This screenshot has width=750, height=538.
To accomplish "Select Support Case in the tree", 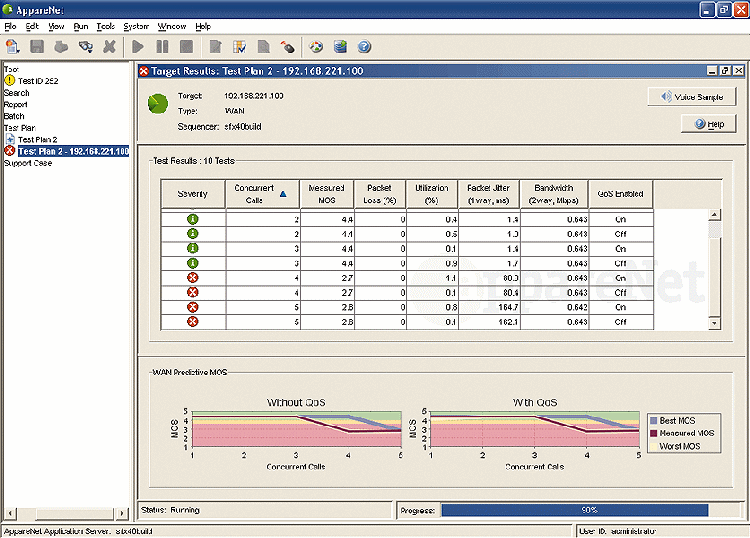I will click(x=28, y=163).
